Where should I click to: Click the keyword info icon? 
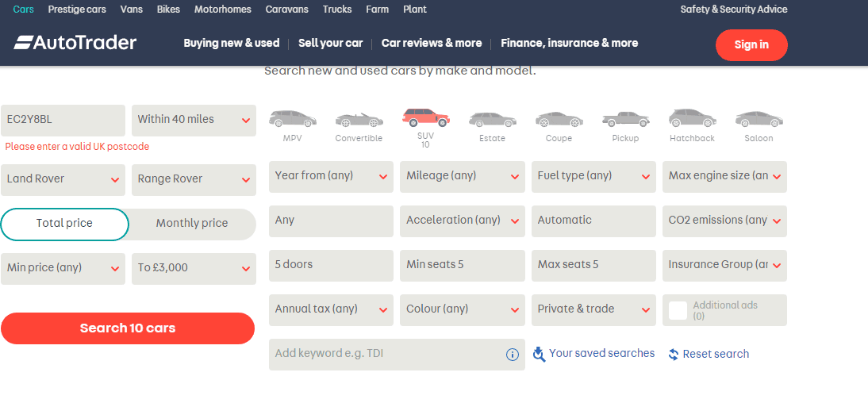(x=513, y=355)
